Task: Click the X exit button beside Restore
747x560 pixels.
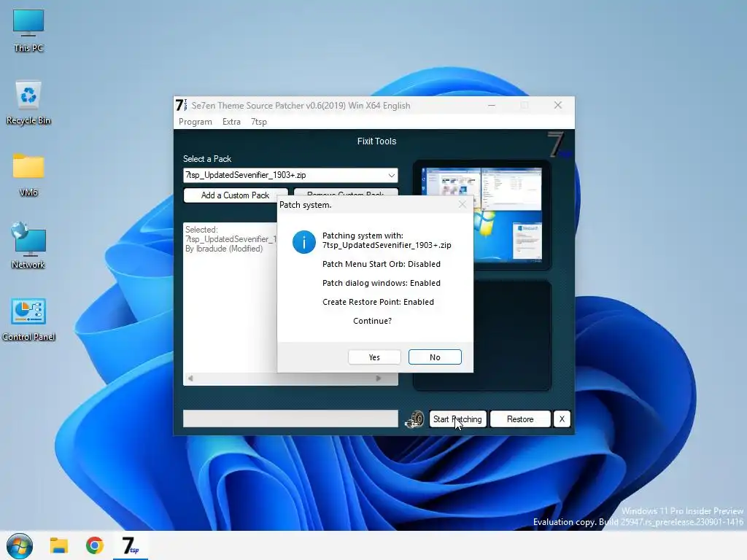Action: 562,419
